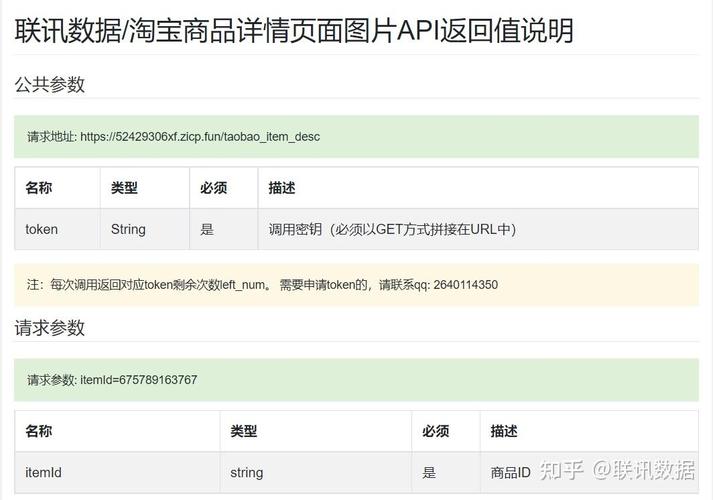713x500 pixels.
Task: Click 名称 header in 公共参数 table
Action: click(39, 188)
